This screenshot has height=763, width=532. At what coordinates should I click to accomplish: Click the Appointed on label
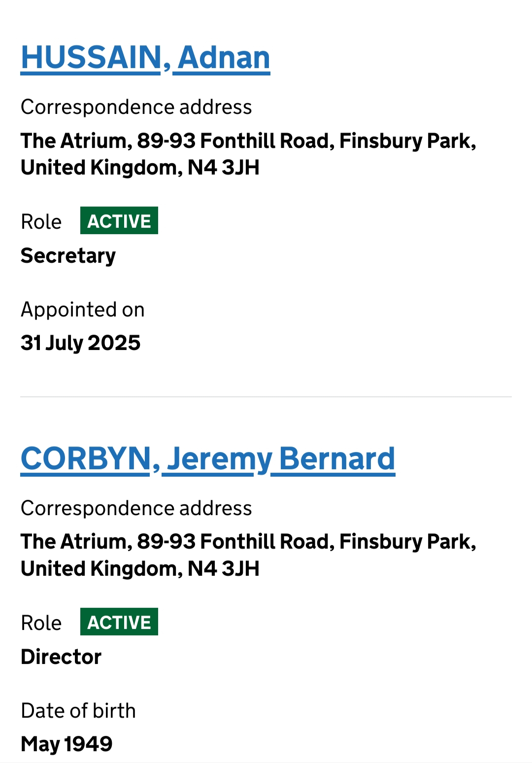tap(83, 310)
